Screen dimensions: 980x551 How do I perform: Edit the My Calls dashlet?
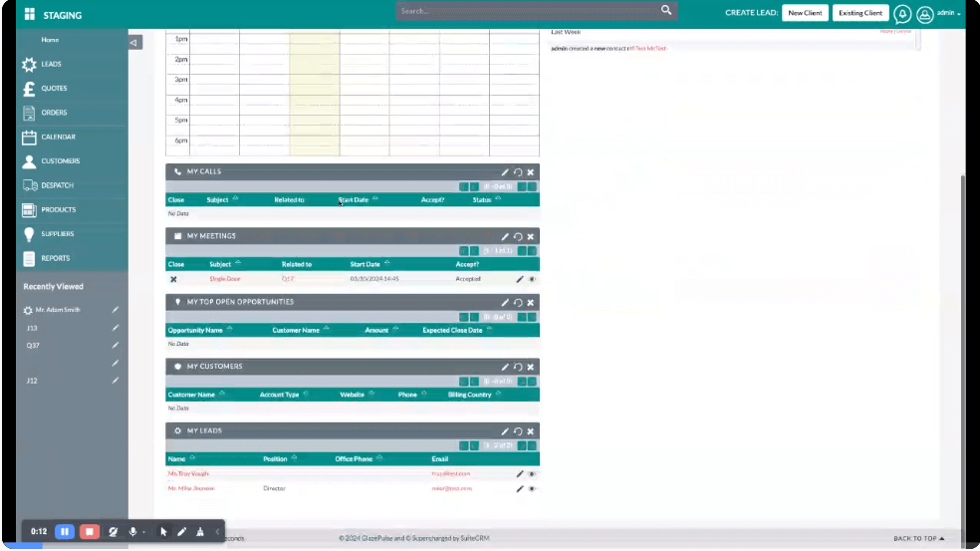click(506, 171)
